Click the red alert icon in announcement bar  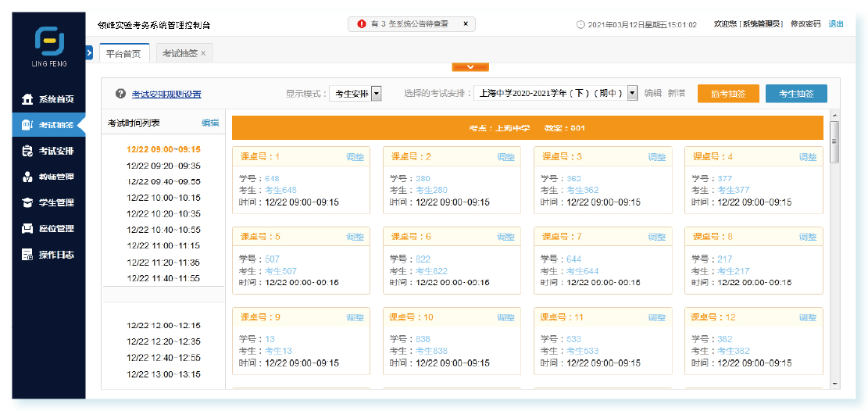pos(362,24)
